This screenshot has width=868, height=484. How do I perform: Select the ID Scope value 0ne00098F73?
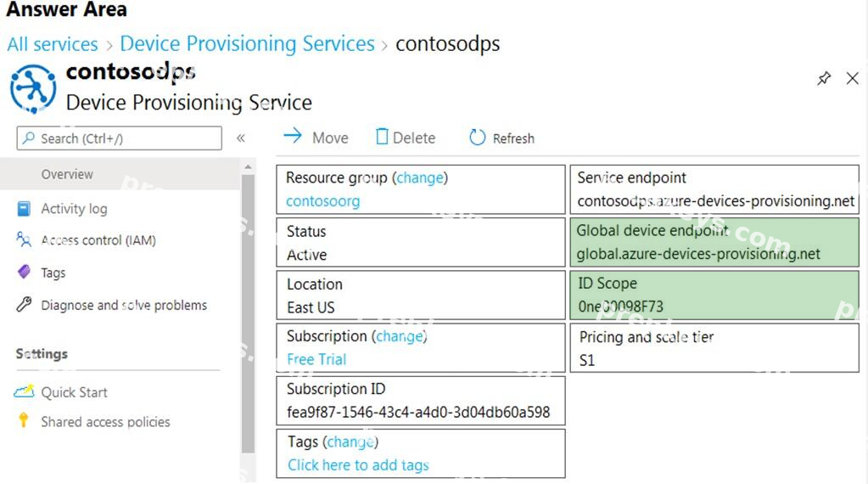[x=620, y=307]
